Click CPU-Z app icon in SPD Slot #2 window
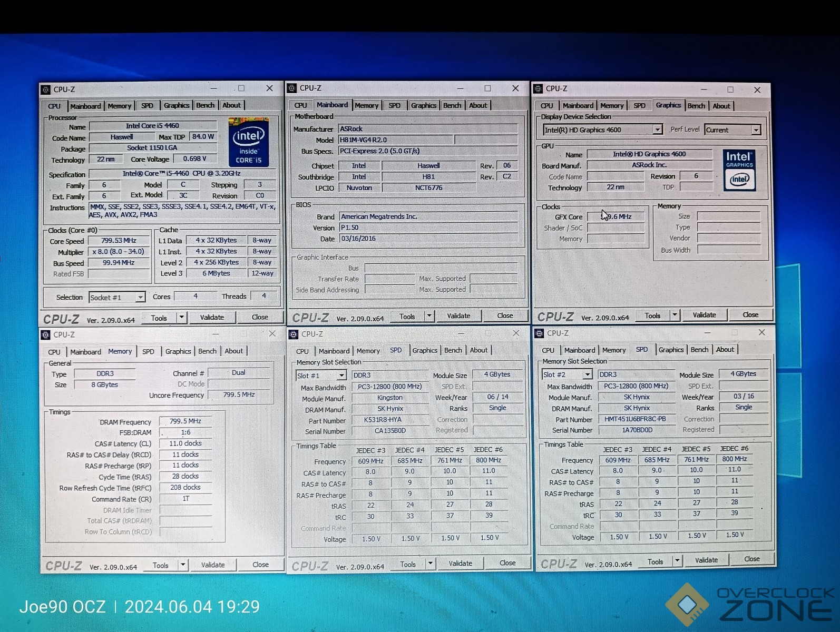Image resolution: width=840 pixels, height=632 pixels. pos(539,333)
